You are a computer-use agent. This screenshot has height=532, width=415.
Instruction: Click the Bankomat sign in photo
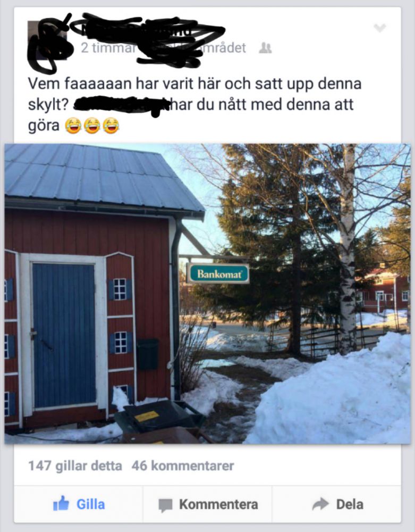218,273
